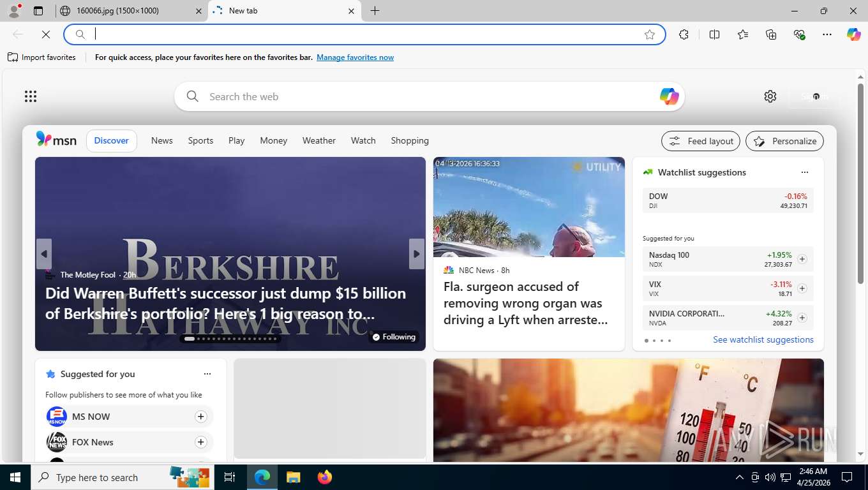Open the Favorites toolbar icon
Screen dimensions: 868x490
(743, 34)
